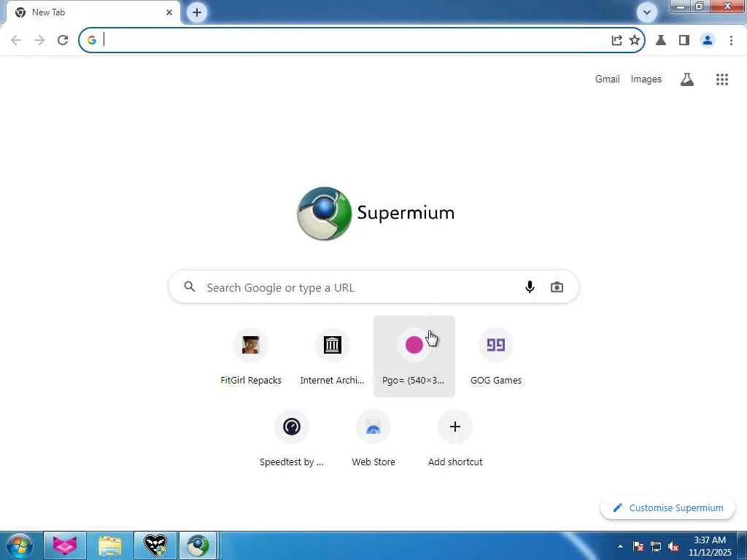The height and width of the screenshot is (560, 747).
Task: Open the Pgo= (540×3... shortcut
Action: click(x=414, y=356)
